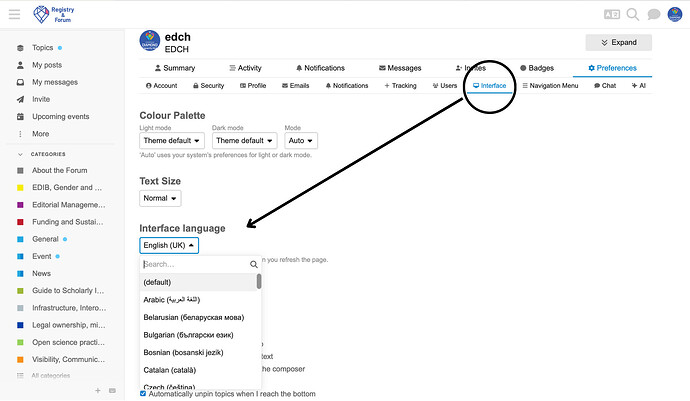Open Open science practices category
Viewport: 690px width, 401px height.
[x=68, y=342]
